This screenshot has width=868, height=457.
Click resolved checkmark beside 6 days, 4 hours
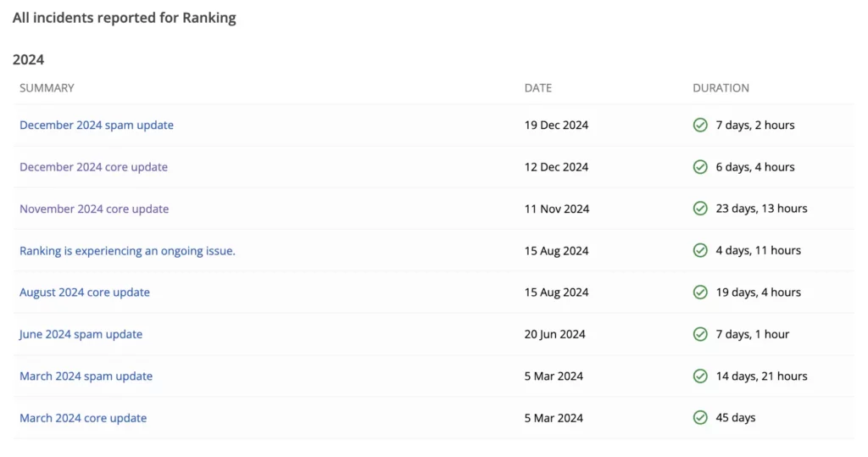(x=700, y=167)
